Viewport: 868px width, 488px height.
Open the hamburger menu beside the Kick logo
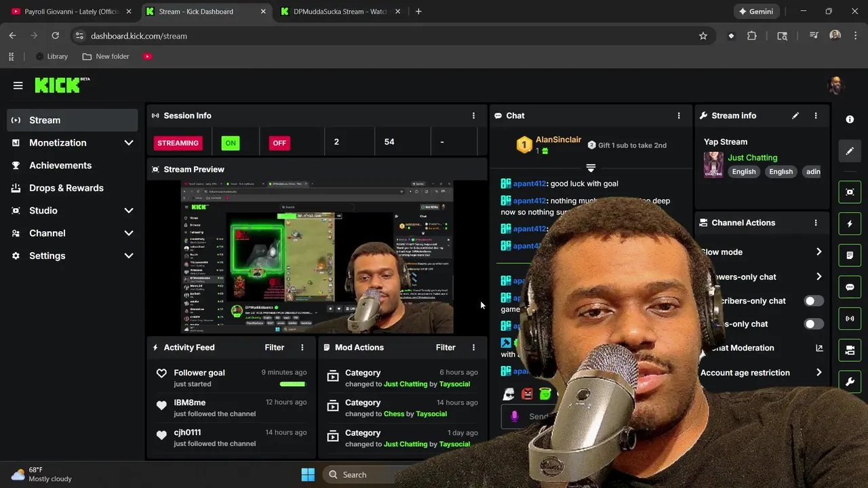point(18,85)
